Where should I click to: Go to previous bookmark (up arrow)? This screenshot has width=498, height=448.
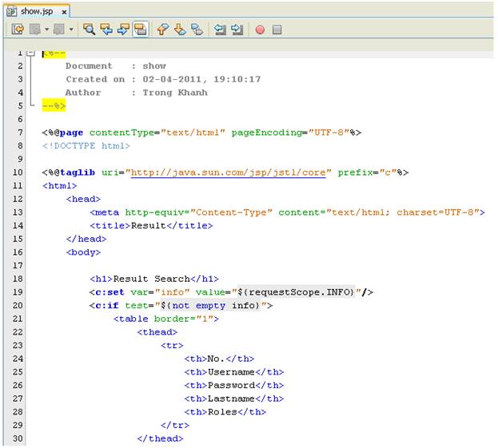163,30
